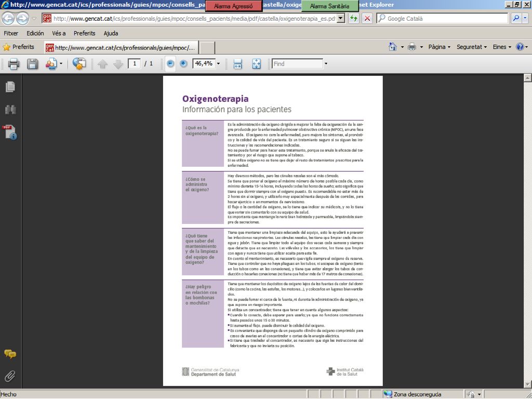Expand the Find options dropdown arrow

tap(326, 64)
